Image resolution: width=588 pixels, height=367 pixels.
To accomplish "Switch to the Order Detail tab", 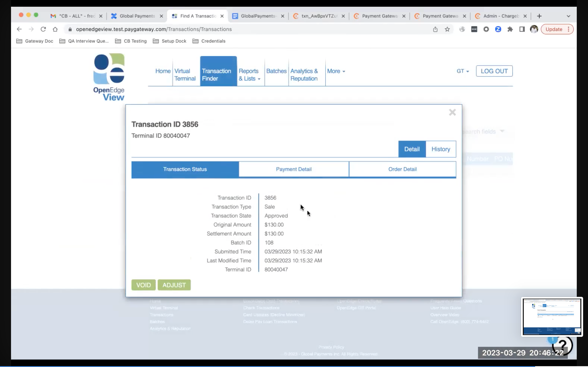I will coord(402,169).
